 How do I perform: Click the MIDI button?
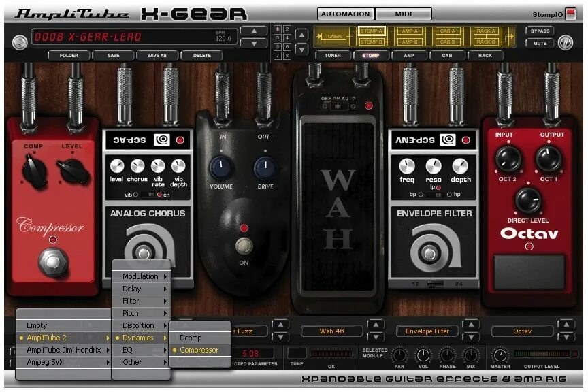point(404,14)
